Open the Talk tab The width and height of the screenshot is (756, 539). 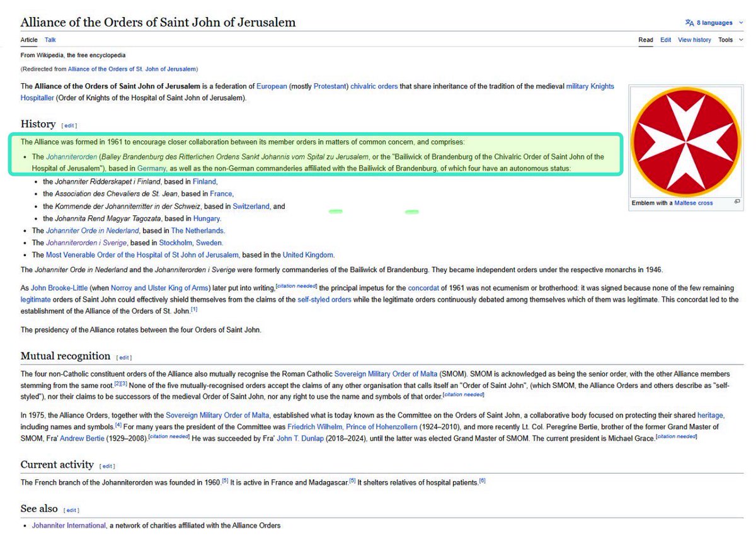(x=50, y=40)
